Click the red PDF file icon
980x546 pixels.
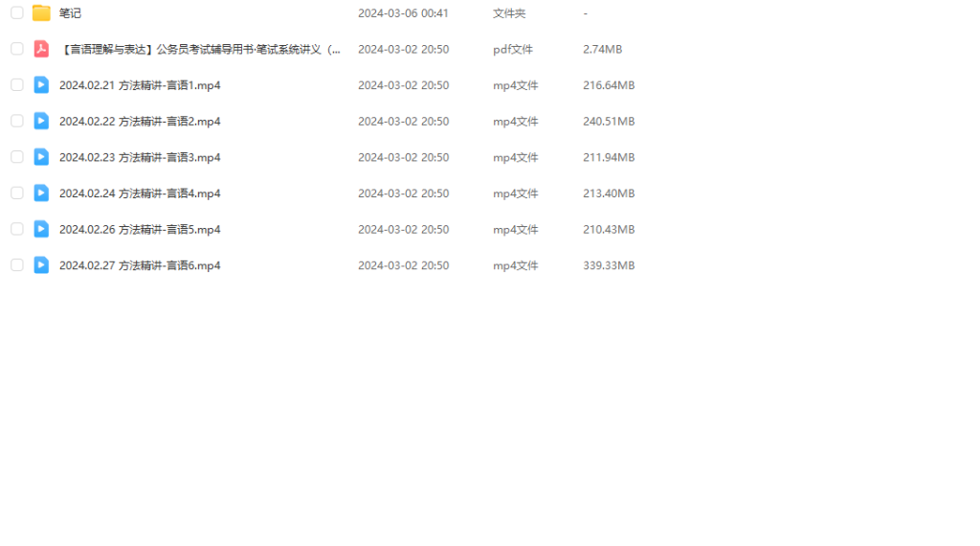(41, 49)
